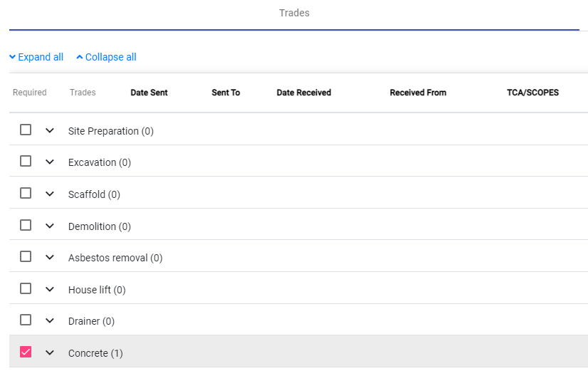Expand the Site Preparation row chevron
588x371 pixels.
coord(50,130)
